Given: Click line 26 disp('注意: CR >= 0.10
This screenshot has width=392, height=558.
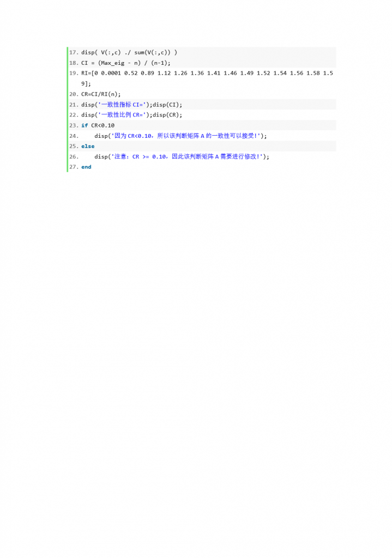Looking at the screenshot, I should (182, 156).
